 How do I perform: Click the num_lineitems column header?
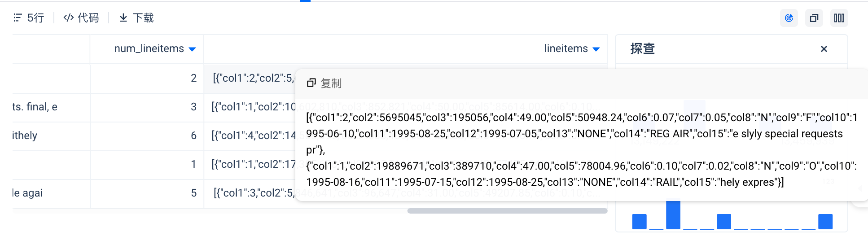149,49
